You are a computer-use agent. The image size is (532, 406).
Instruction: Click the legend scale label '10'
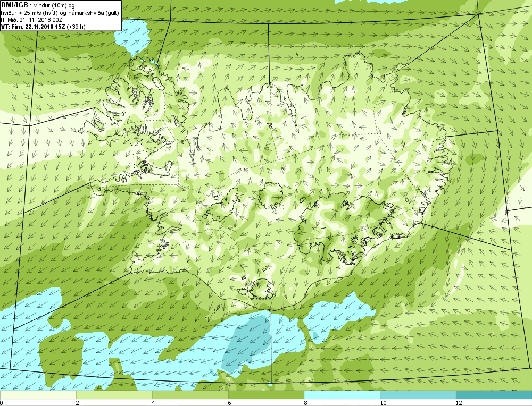click(383, 403)
